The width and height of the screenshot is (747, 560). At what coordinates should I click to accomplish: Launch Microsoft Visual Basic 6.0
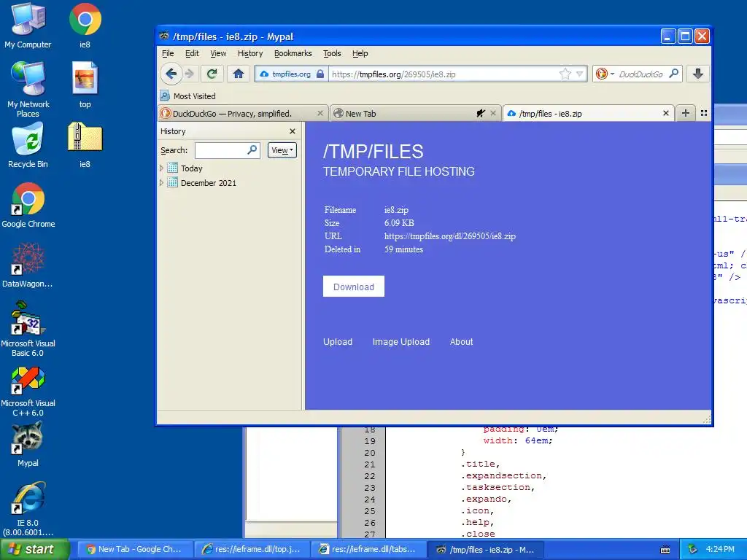pos(28,329)
